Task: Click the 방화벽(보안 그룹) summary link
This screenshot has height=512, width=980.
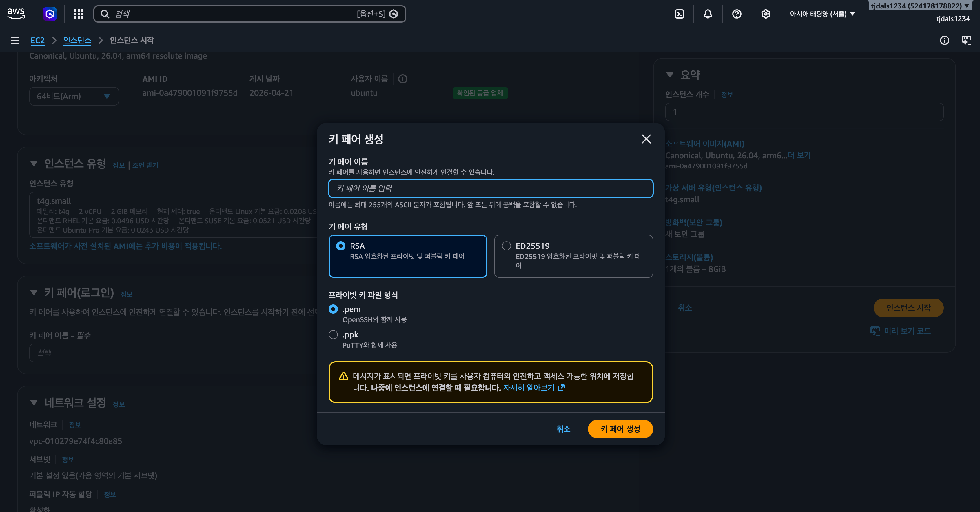Action: [x=693, y=222]
